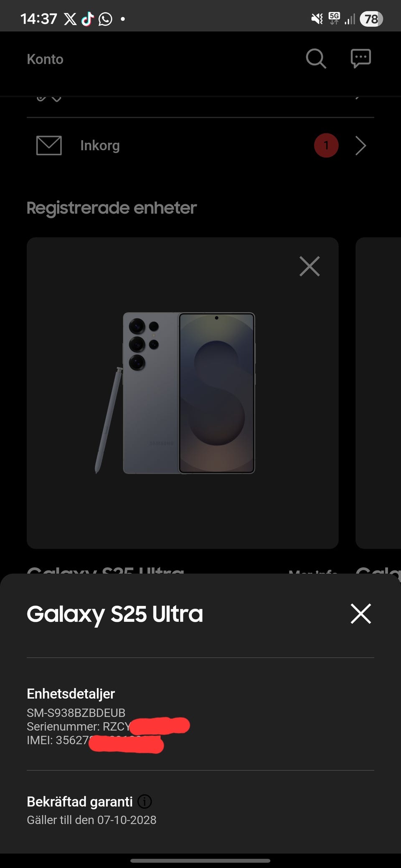Viewport: 401px width, 868px height.
Task: Open the Inkorg row chevron
Action: pyautogui.click(x=361, y=146)
